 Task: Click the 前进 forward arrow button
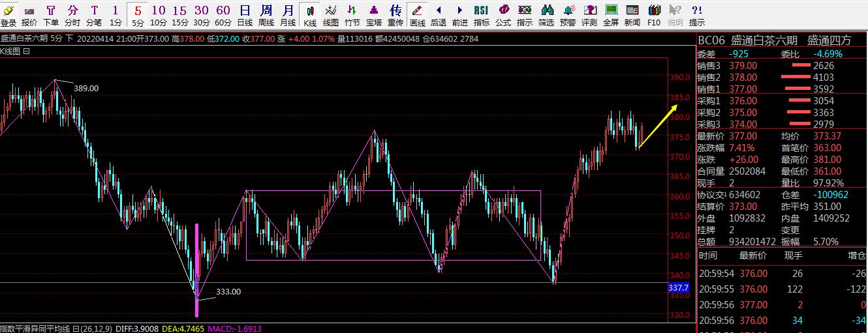click(460, 15)
